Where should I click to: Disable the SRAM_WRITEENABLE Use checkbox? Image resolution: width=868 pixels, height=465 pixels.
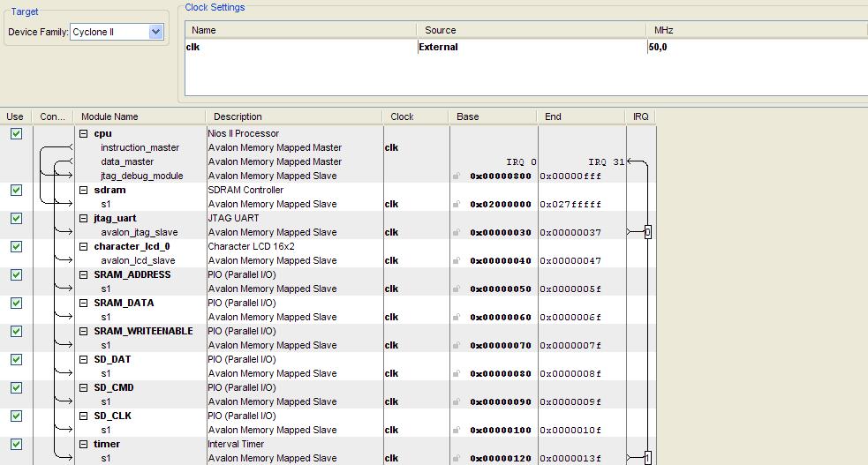click(17, 331)
